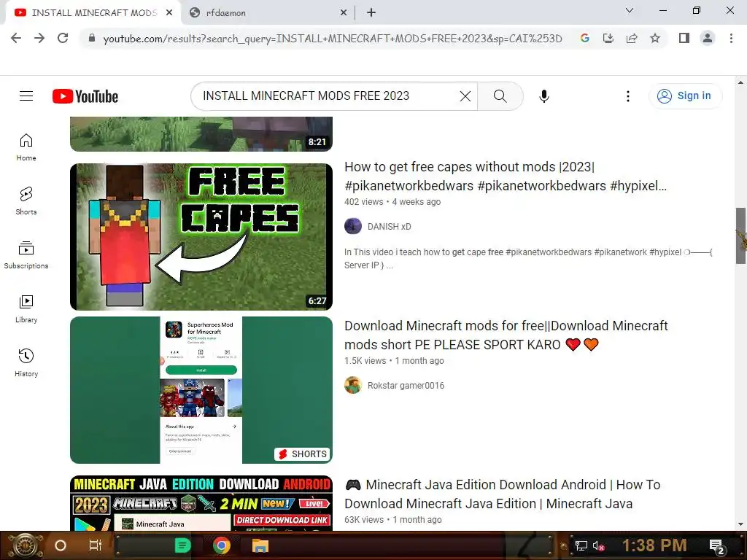The height and width of the screenshot is (560, 747).
Task: Open Rokstar gamer0016 channel name
Action: click(406, 386)
